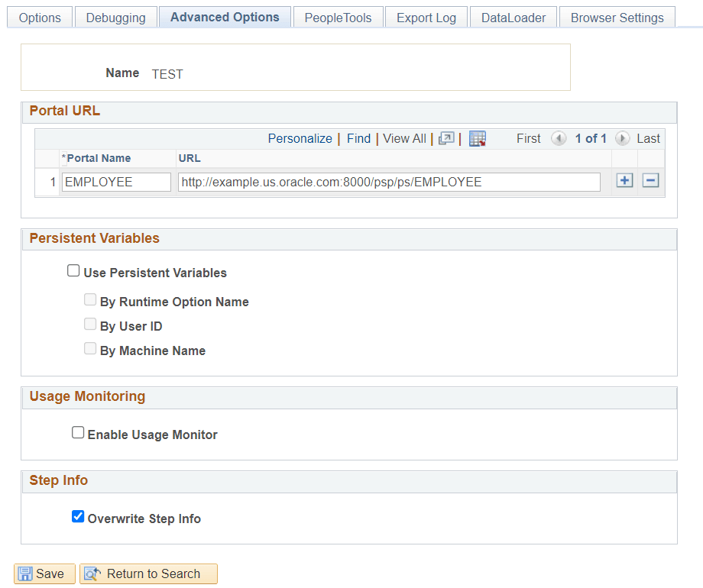703x588 pixels.
Task: Open the DataLoader tab
Action: [x=513, y=17]
